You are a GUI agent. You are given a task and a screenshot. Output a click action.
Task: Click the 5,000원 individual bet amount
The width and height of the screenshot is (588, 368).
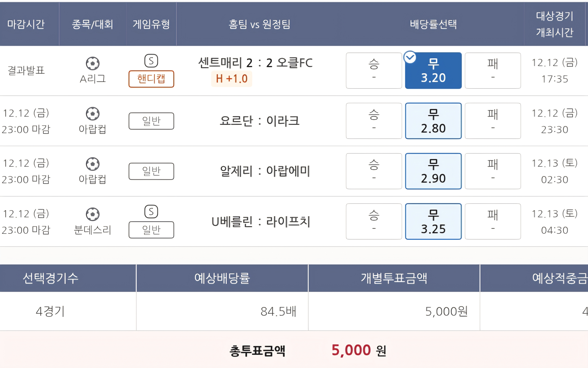(446, 311)
